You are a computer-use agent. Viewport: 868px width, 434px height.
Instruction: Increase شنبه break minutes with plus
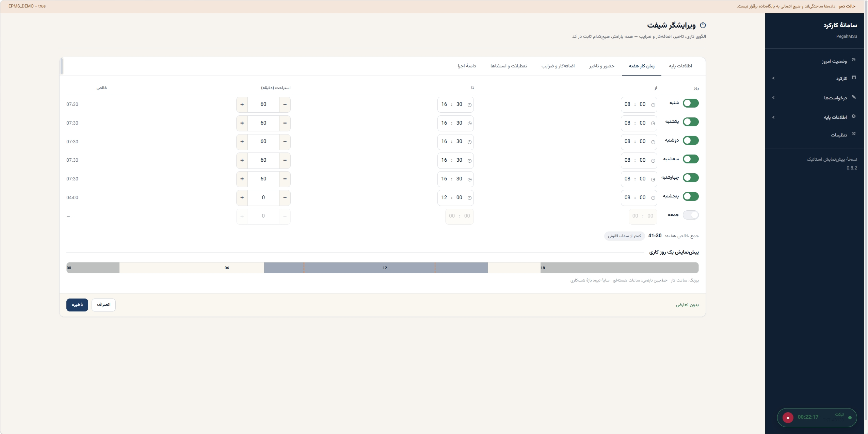[x=242, y=105]
